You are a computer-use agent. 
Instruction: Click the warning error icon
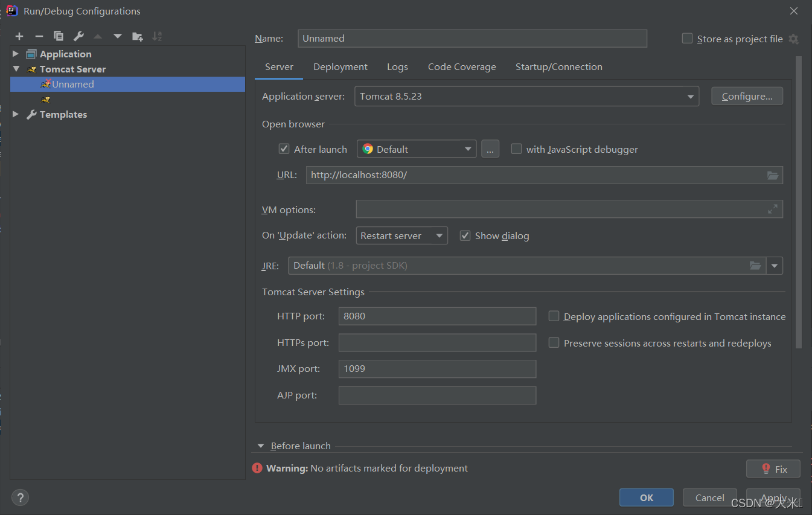pyautogui.click(x=257, y=468)
